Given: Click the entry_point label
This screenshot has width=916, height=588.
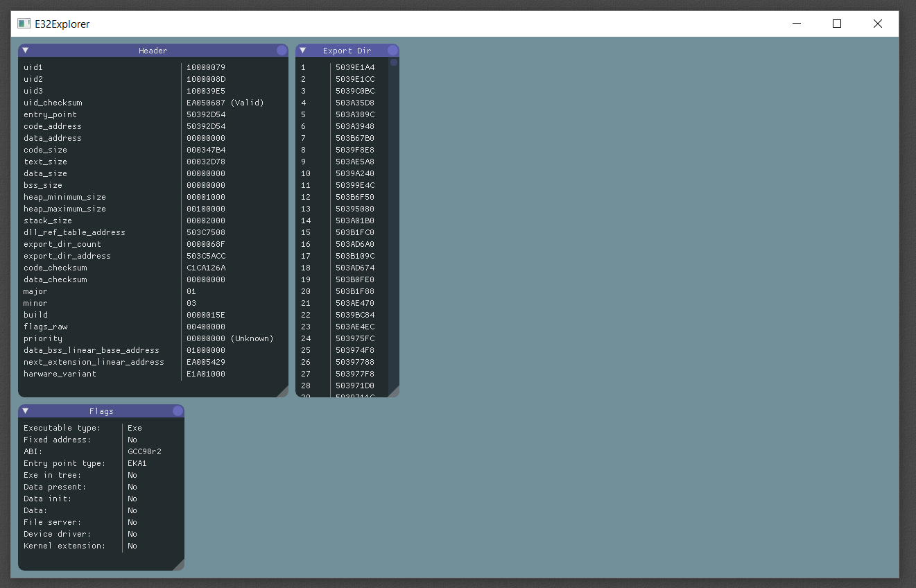Looking at the screenshot, I should pyautogui.click(x=51, y=114).
